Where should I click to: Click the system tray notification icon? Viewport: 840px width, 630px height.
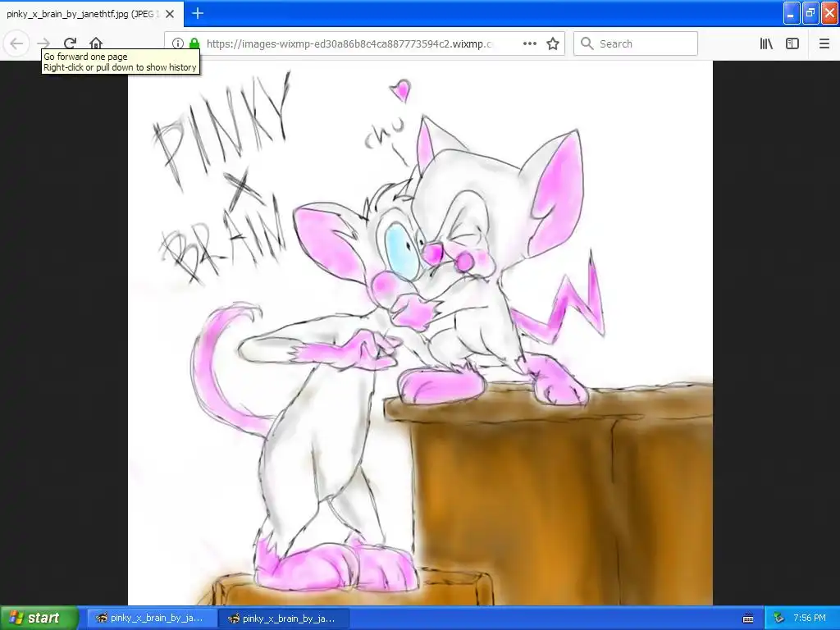pyautogui.click(x=779, y=619)
